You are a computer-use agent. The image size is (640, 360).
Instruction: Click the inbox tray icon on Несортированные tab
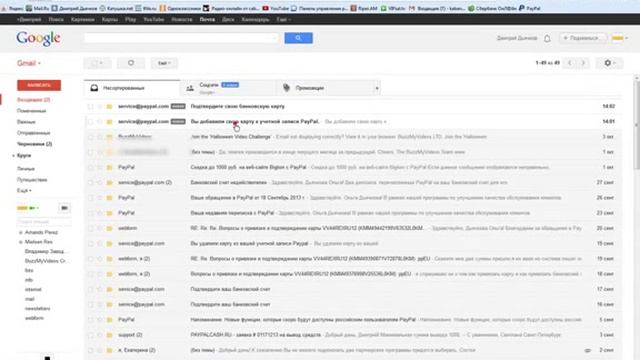point(94,88)
